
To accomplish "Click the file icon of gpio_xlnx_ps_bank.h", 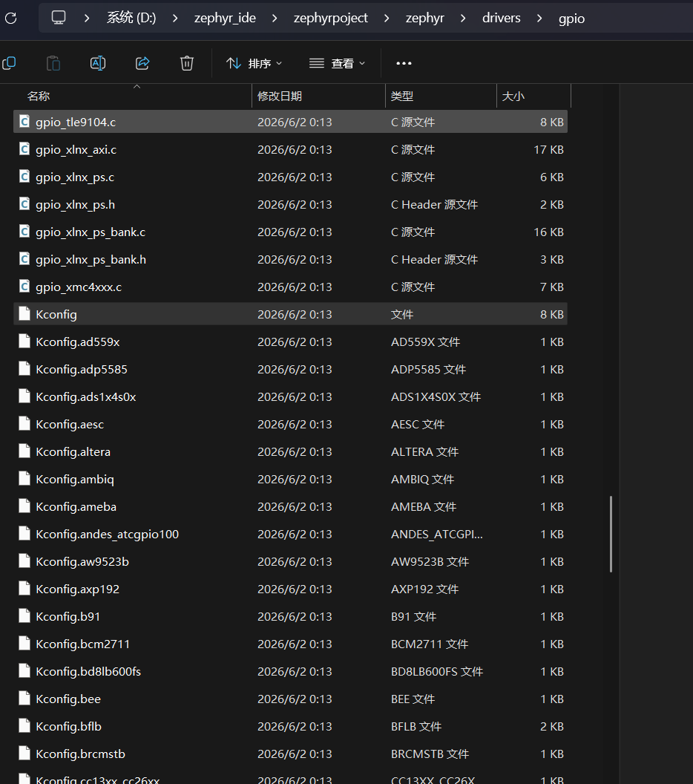I will (x=24, y=259).
